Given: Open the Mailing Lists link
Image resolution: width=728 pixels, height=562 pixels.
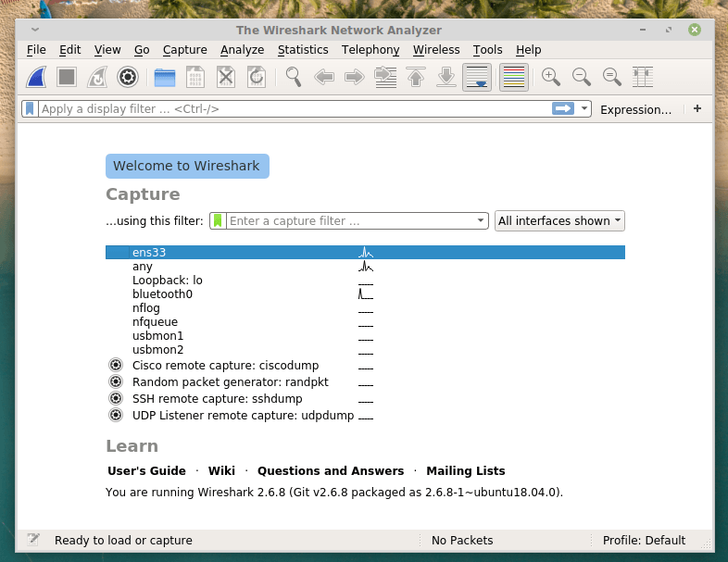Looking at the screenshot, I should point(466,471).
